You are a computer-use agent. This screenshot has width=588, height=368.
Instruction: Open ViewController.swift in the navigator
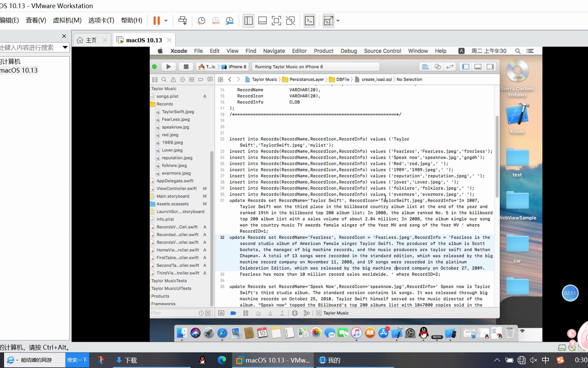point(177,188)
